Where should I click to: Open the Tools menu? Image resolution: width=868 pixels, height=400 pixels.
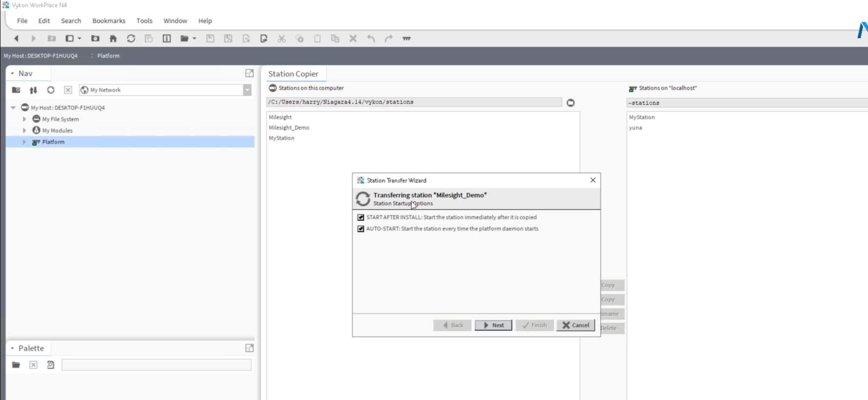(x=144, y=21)
